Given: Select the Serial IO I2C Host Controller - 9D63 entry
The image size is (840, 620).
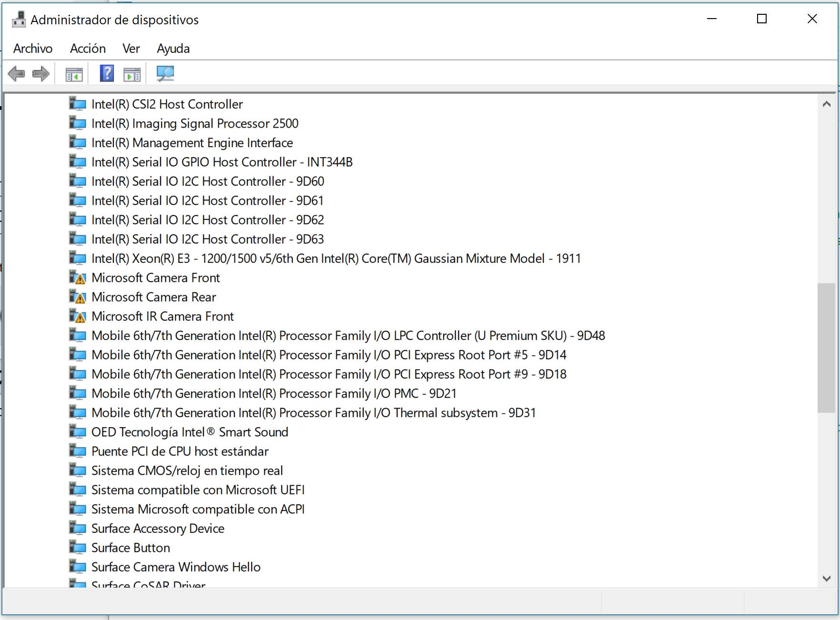Looking at the screenshot, I should click(x=208, y=239).
